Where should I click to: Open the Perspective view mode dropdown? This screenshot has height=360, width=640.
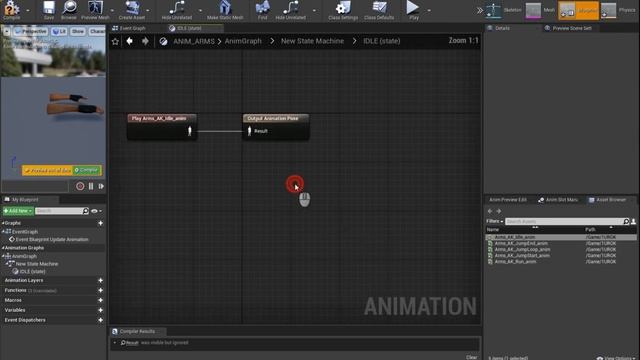[x=31, y=31]
